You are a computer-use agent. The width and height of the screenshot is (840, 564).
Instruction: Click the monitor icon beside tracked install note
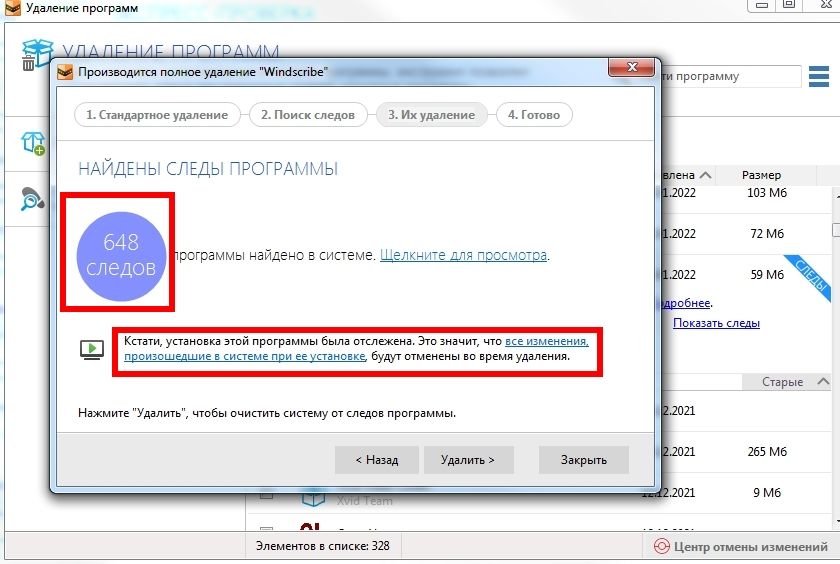92,349
